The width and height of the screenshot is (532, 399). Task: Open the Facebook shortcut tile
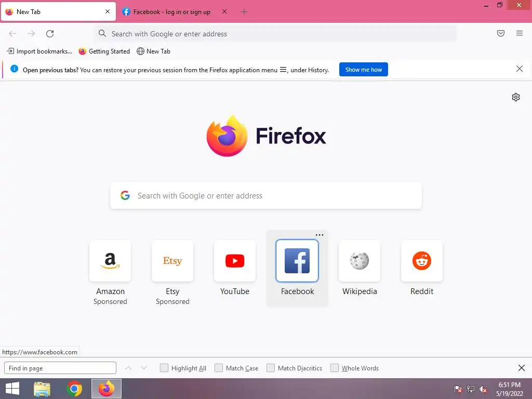297,261
